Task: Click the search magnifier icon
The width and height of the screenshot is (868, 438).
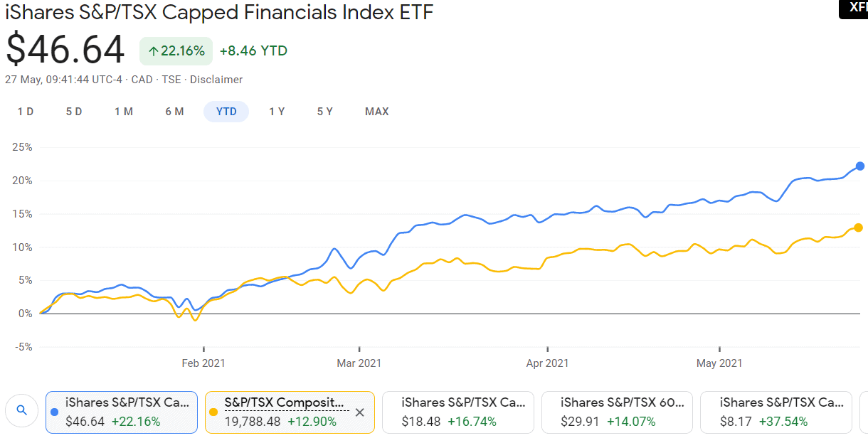Action: (21, 411)
